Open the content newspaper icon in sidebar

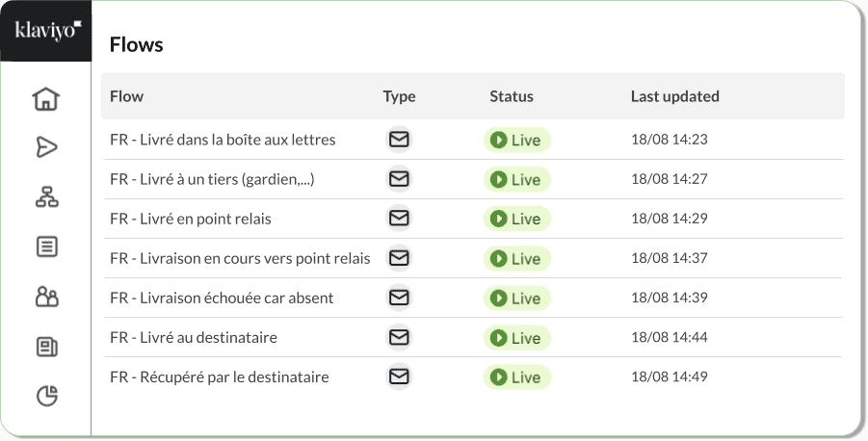point(46,347)
